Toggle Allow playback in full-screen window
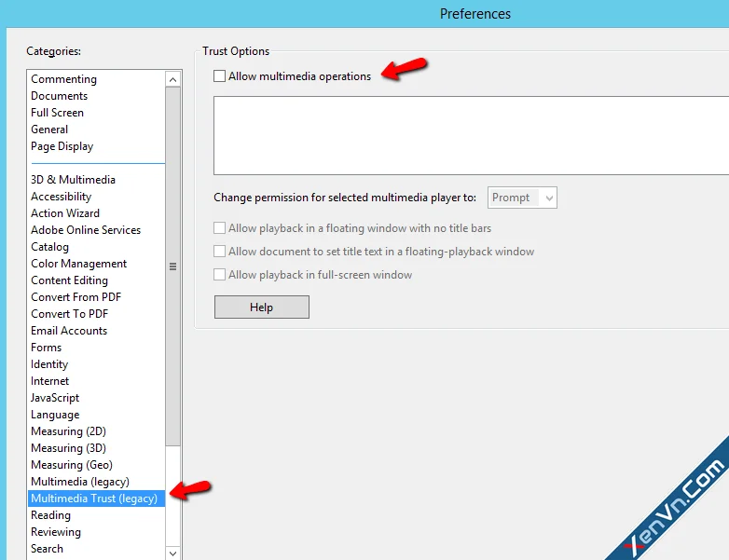The width and height of the screenshot is (729, 560). click(x=219, y=274)
